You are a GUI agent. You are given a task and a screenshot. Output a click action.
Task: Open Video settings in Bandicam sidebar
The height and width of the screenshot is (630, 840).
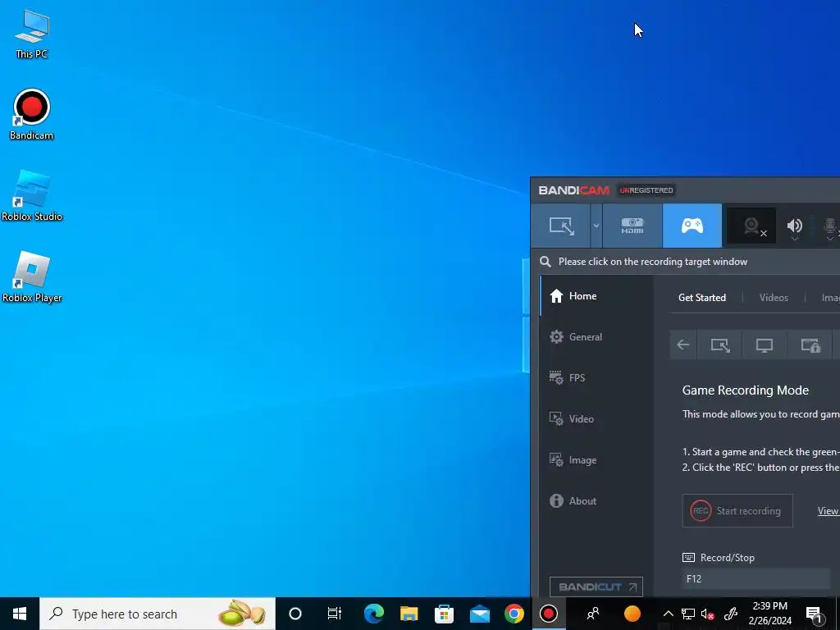[597, 419]
